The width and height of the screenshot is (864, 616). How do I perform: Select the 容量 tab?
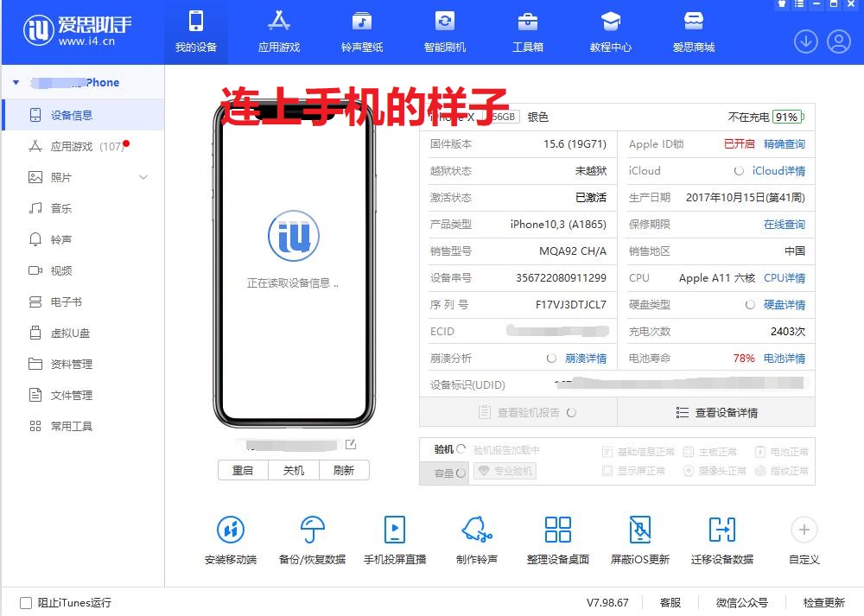(x=444, y=473)
